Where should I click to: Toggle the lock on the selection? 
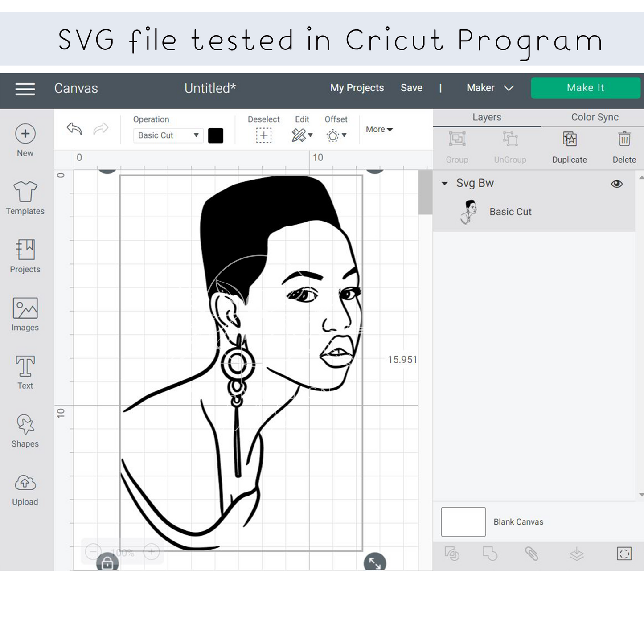point(107,563)
